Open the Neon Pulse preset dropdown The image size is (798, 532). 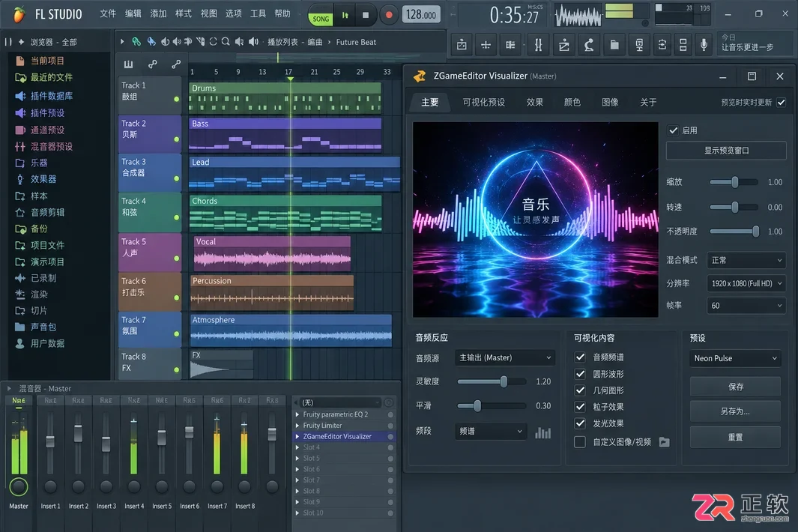coord(735,358)
